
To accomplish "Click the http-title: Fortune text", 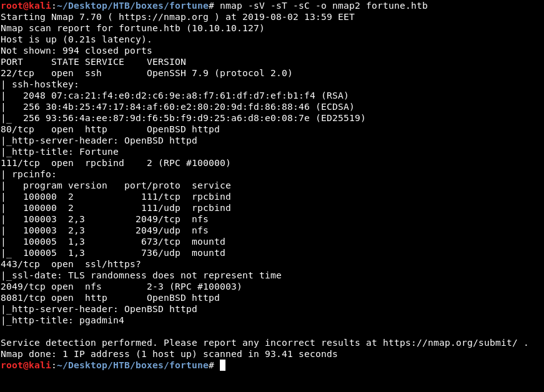I will click(x=62, y=152).
